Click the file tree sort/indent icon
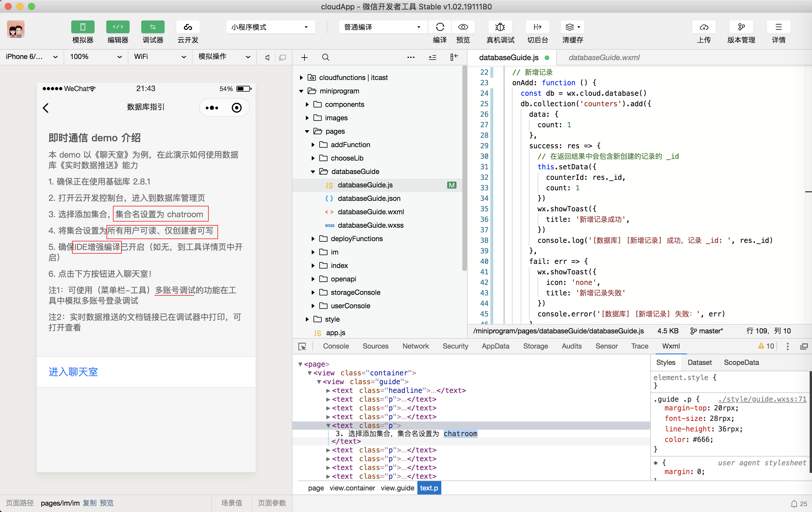Image resolution: width=812 pixels, height=512 pixels. point(432,57)
